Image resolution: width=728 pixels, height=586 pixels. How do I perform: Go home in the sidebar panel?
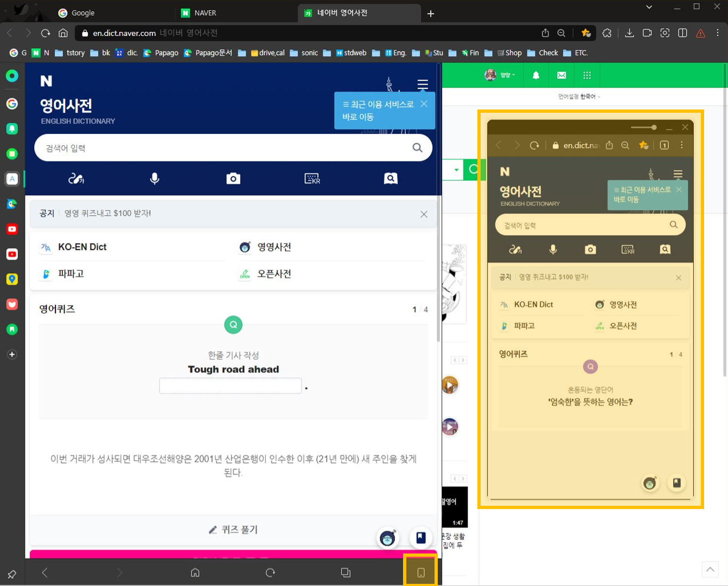pos(195,572)
